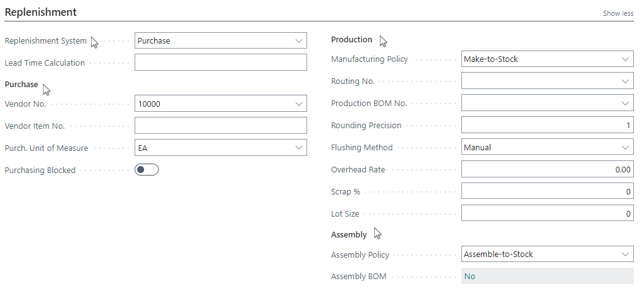Click the Production group heading
Image resolution: width=644 pixels, height=305 pixels.
point(351,39)
